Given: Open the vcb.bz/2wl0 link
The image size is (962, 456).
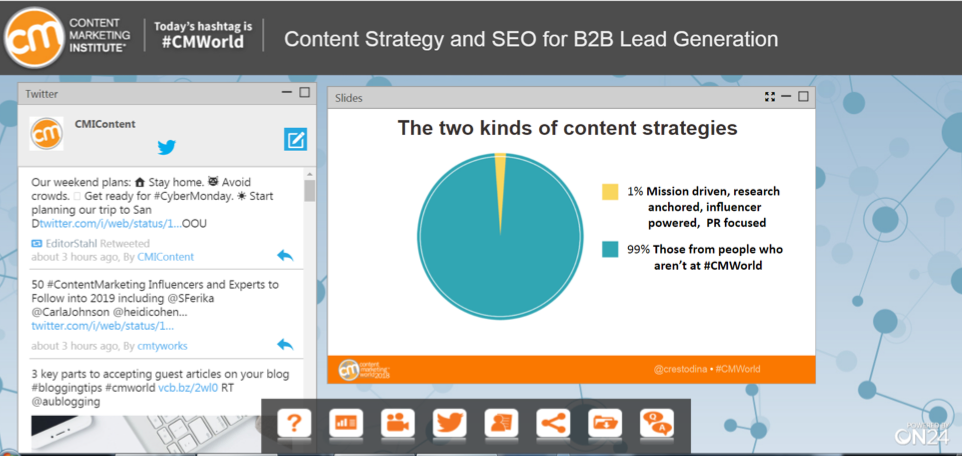Looking at the screenshot, I should click(x=188, y=388).
